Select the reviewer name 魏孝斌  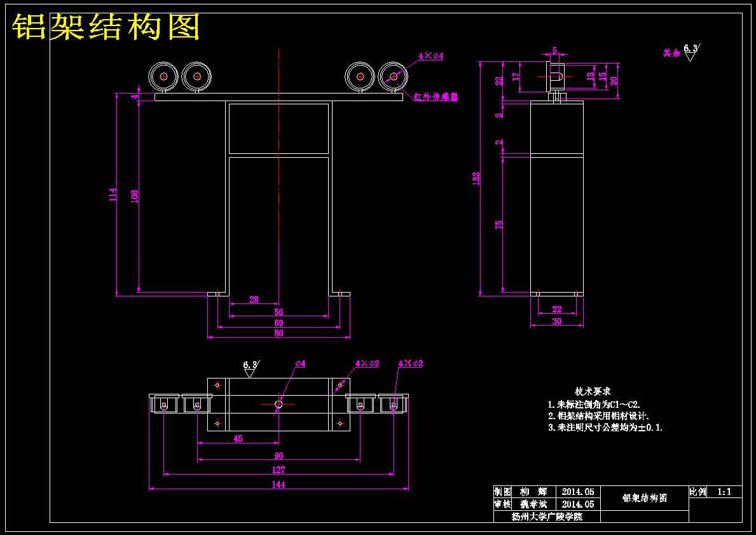tap(533, 504)
